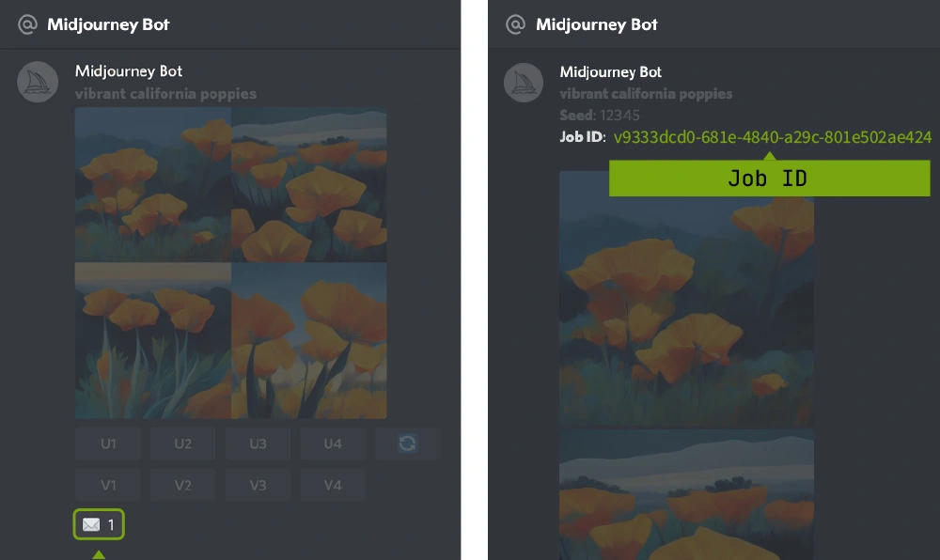Open the four-image poppies grid

point(231,263)
